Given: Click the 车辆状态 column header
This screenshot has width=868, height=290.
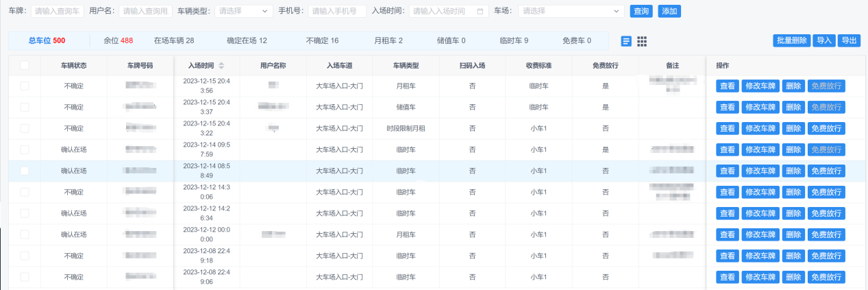Looking at the screenshot, I should point(74,66).
